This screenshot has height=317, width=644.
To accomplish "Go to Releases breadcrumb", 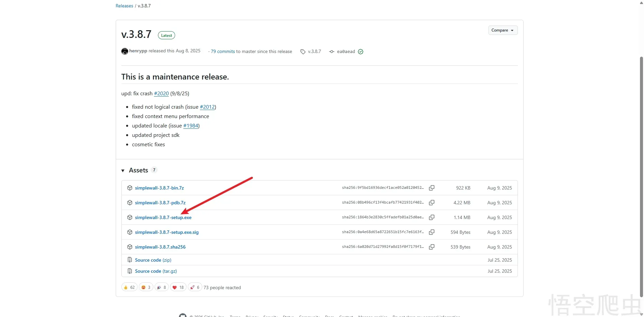I will click(x=124, y=6).
